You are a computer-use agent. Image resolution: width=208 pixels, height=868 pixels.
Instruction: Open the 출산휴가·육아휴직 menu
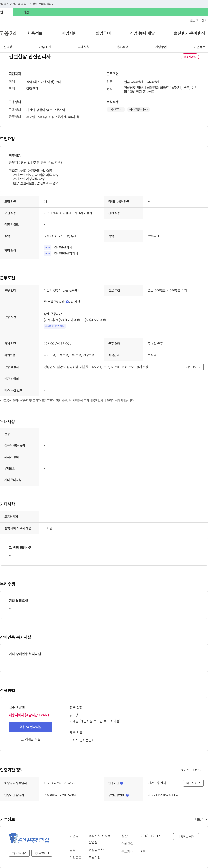coord(189,33)
